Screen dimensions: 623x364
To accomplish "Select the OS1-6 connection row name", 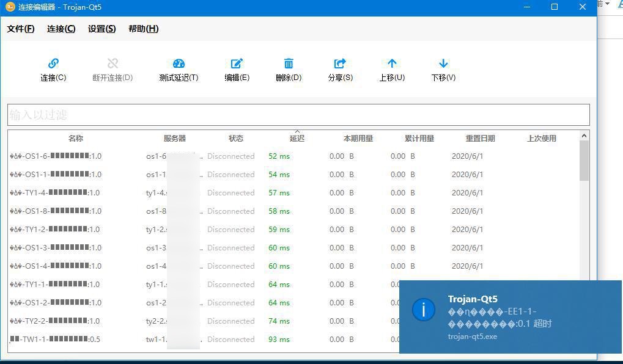I will click(x=56, y=156).
